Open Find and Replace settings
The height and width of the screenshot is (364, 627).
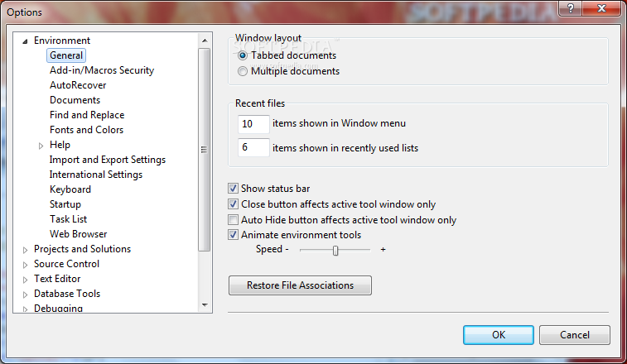[87, 115]
